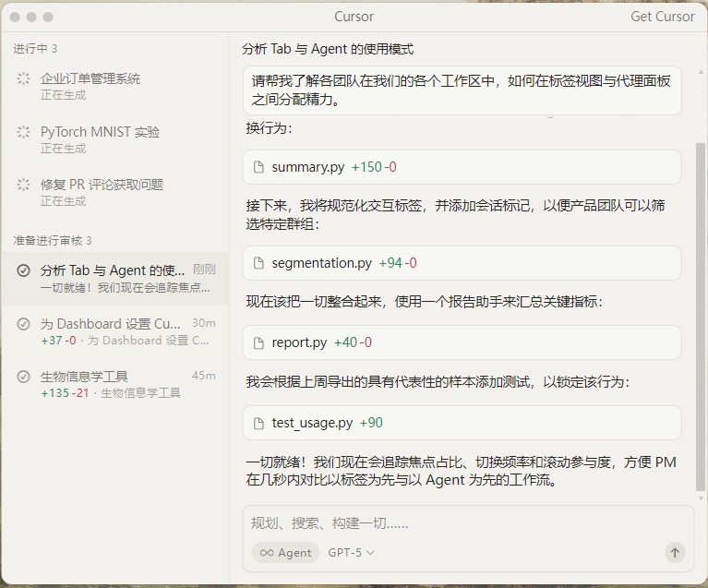The image size is (708, 588).
Task: Click the 进行中 3 section header
Action: (x=35, y=48)
